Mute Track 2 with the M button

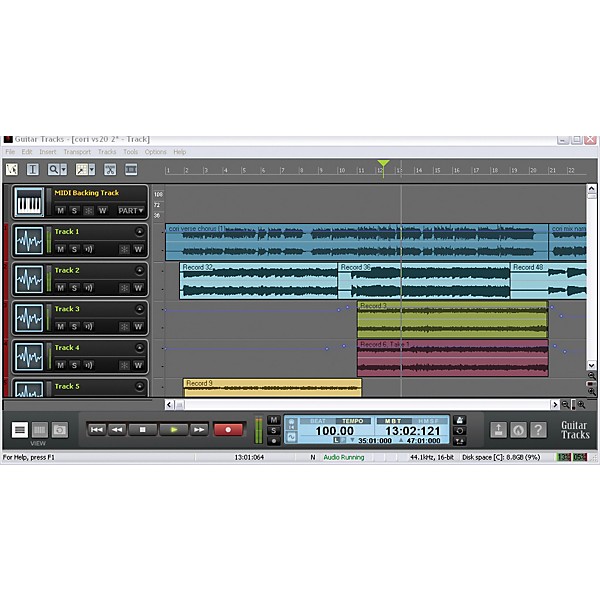60,288
